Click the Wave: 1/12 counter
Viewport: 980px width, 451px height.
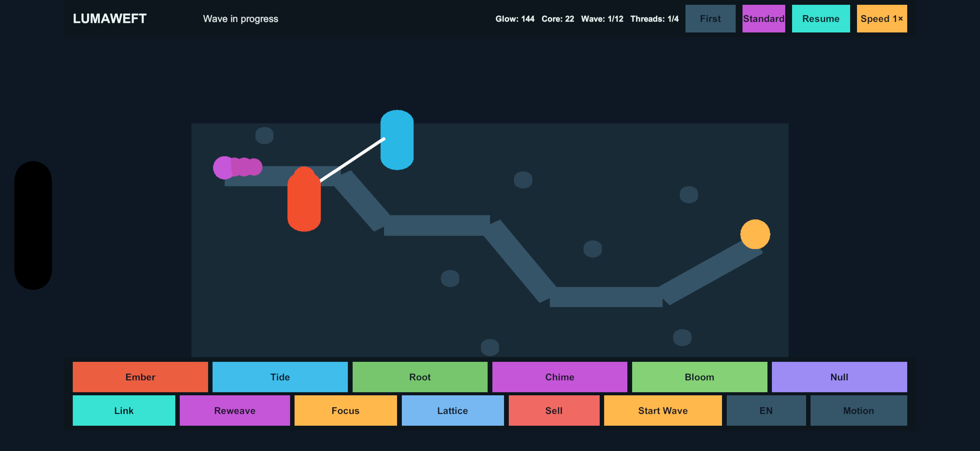pyautogui.click(x=602, y=19)
